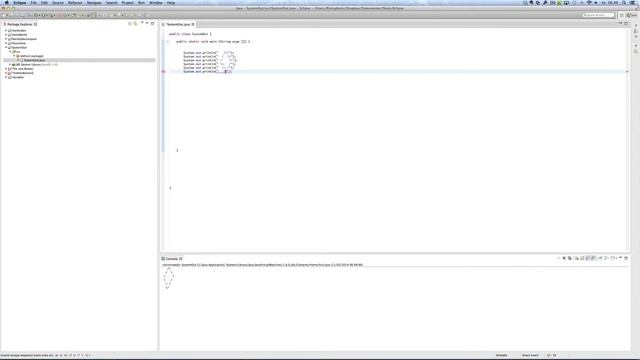This screenshot has height=360, width=640.
Task: Select the src folder entry
Action: [16, 52]
